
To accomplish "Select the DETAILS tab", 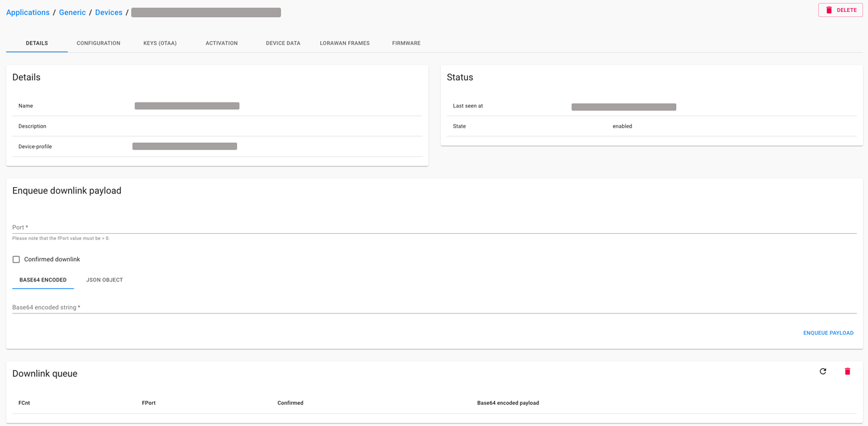I will pyautogui.click(x=36, y=43).
